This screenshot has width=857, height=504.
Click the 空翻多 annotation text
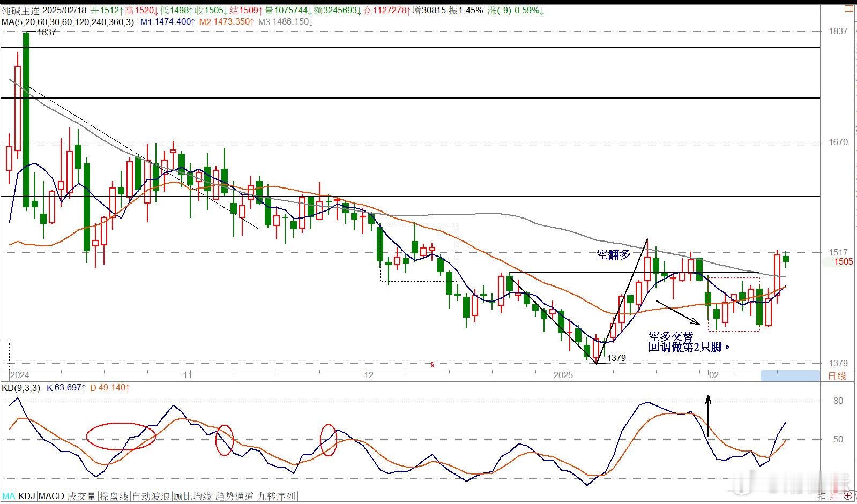(614, 255)
